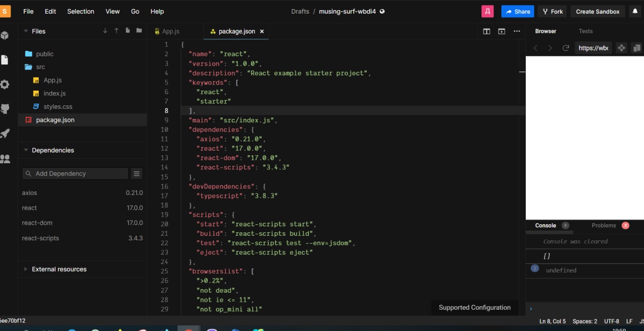Open the Deployment rocket panel

pos(5,134)
